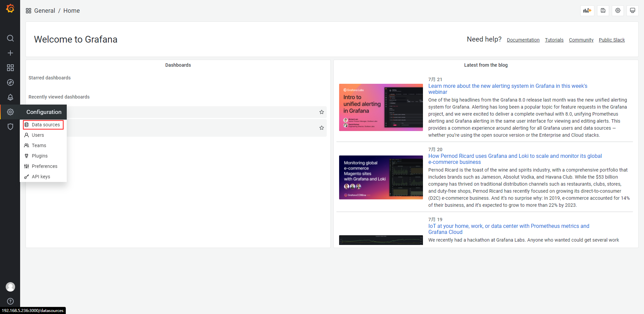Open the Public Slack link
Image resolution: width=644 pixels, height=314 pixels.
pyautogui.click(x=612, y=40)
